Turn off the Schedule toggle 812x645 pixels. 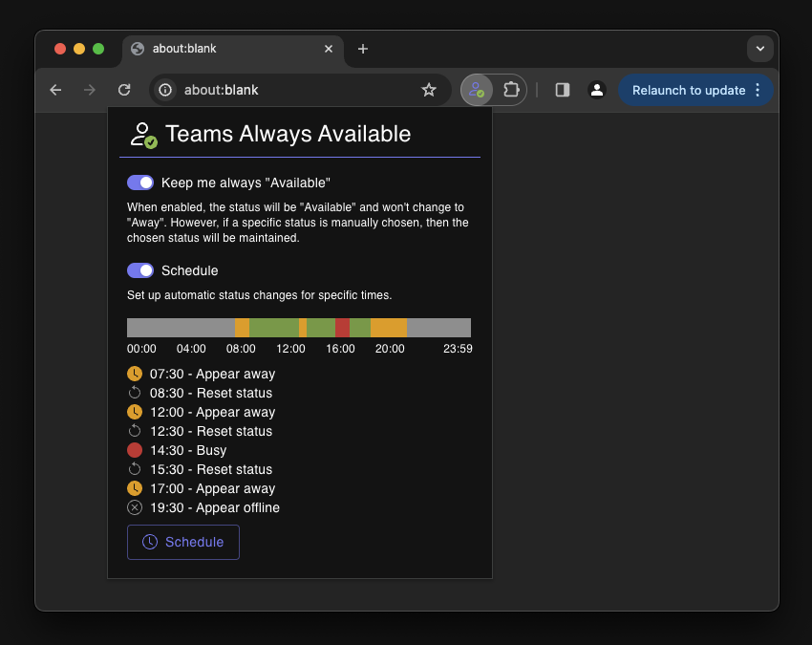click(x=140, y=270)
